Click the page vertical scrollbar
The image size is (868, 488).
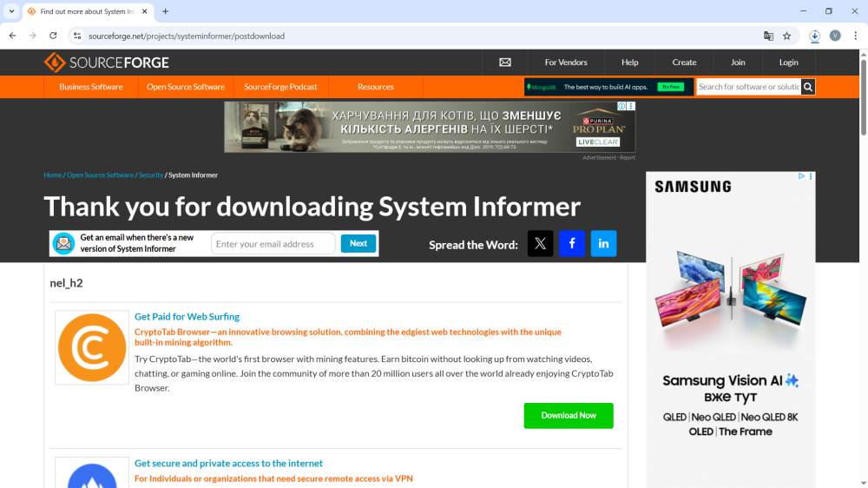pos(864,97)
